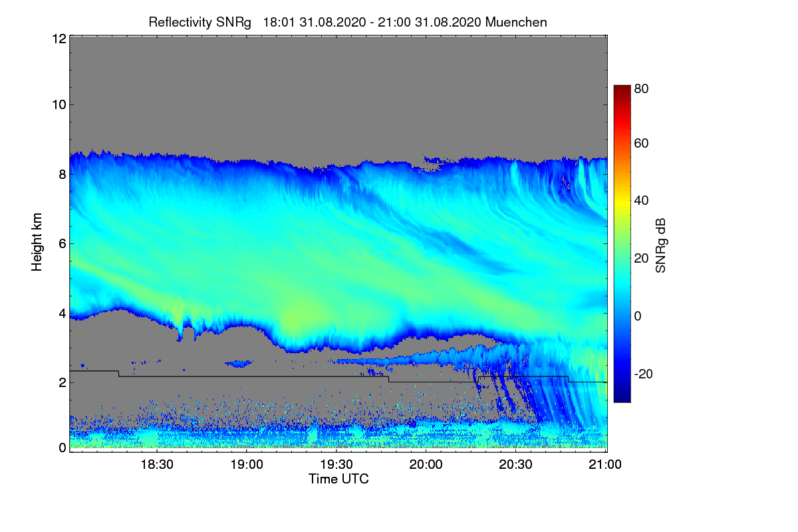This screenshot has height=532, width=798.
Task: Click the 19:00 time tick label
Action: pos(247,465)
